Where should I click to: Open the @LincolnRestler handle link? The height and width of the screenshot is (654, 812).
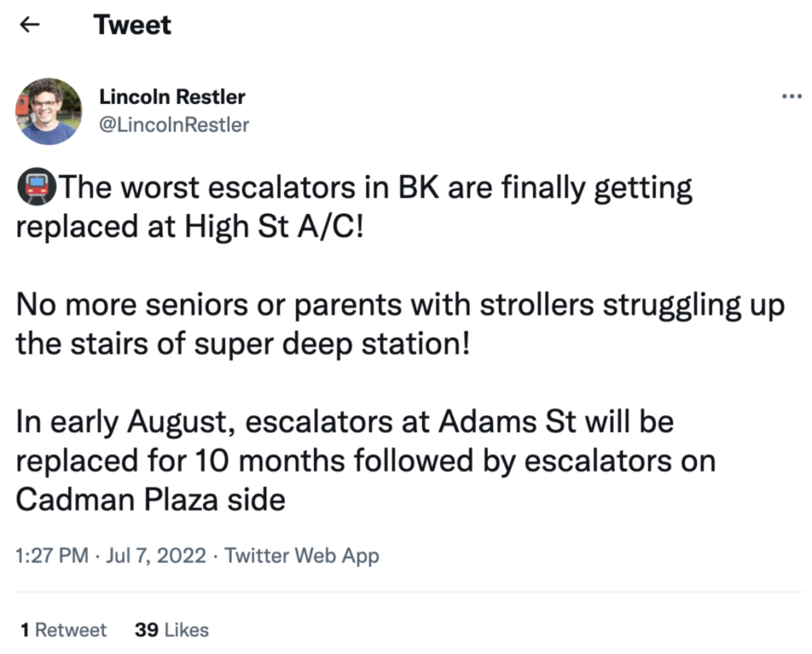pyautogui.click(x=174, y=125)
